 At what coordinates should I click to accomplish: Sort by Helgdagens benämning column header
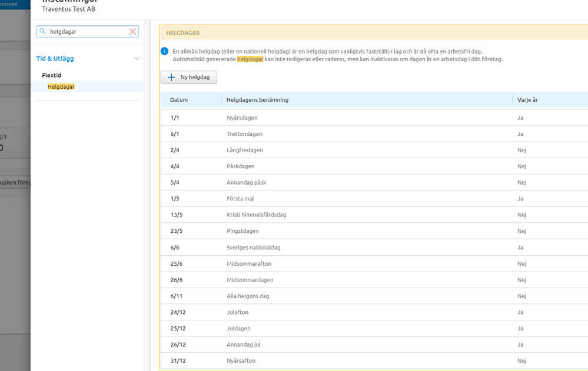point(257,100)
